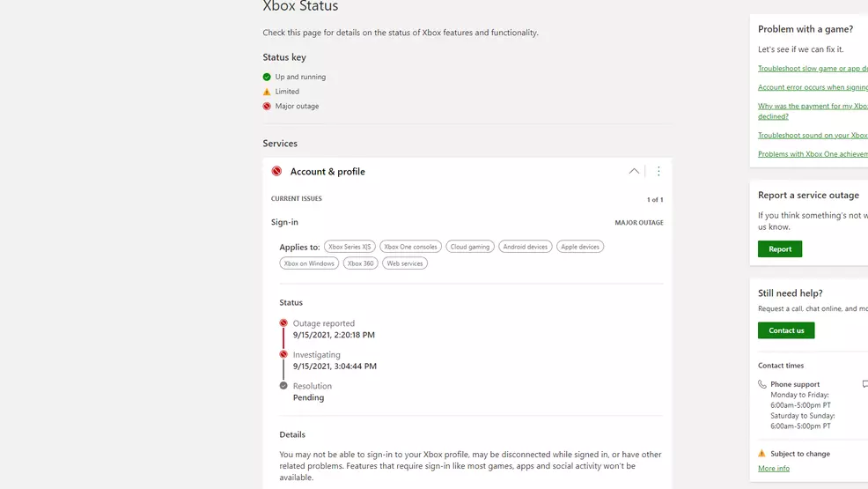
Task: Click the Subject to change warning icon
Action: (761, 453)
